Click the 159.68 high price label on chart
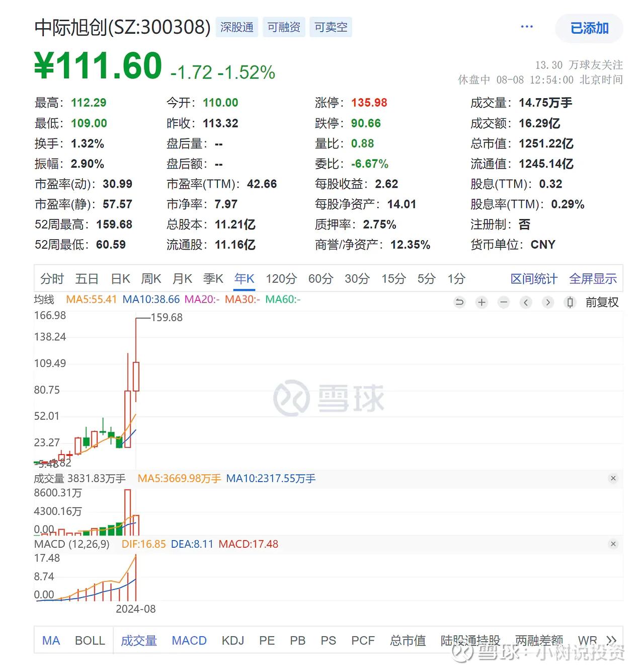The image size is (644, 672). [x=167, y=318]
